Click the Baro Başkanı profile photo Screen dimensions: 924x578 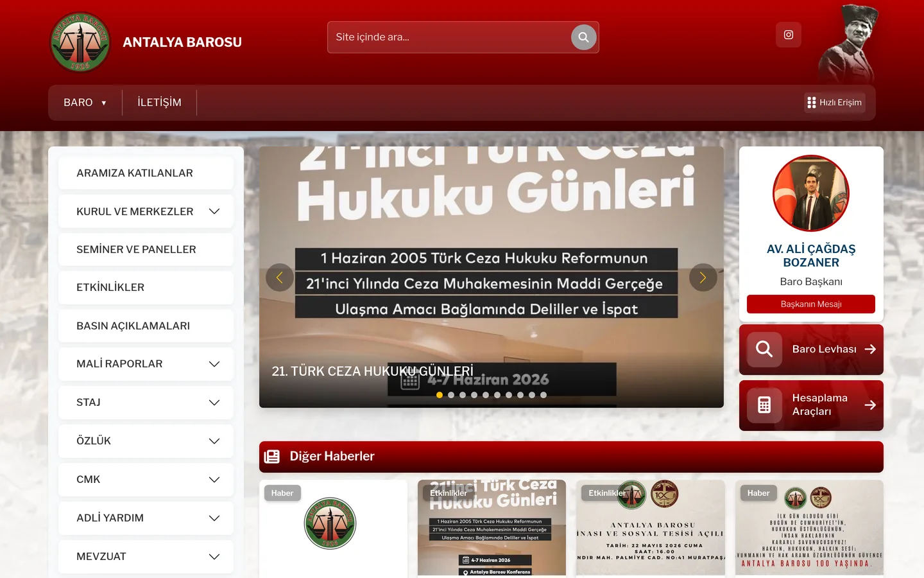[x=811, y=193]
